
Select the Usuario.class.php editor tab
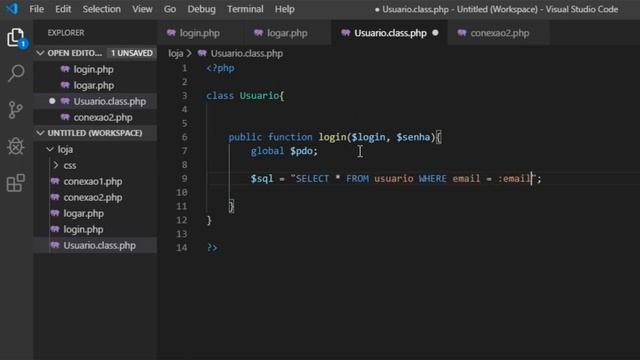tap(390, 33)
